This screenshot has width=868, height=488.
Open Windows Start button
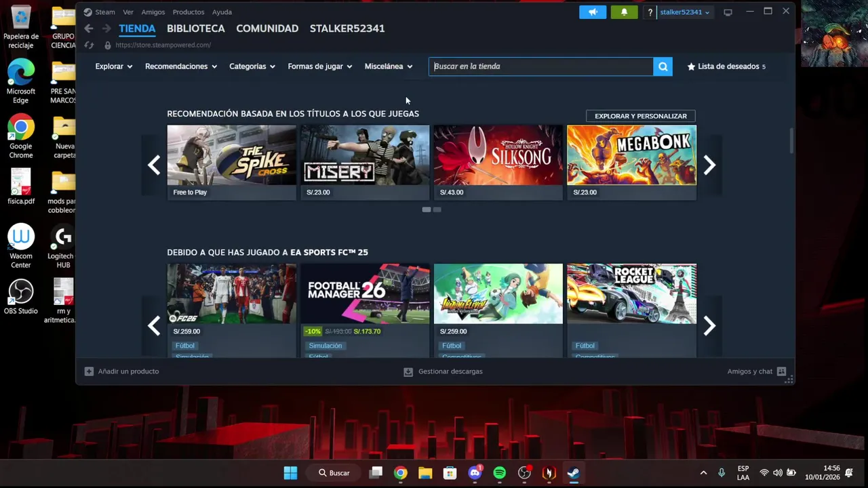290,473
